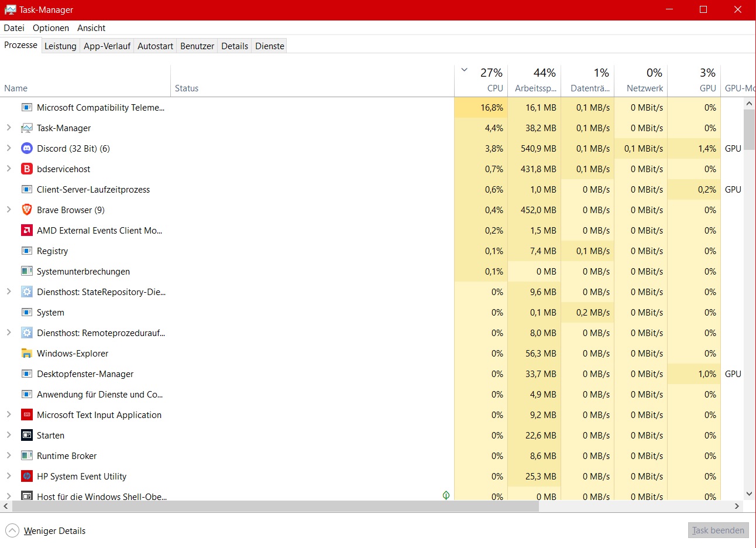The width and height of the screenshot is (756, 548).
Task: Click the Windows-Explorer folder icon
Action: tap(27, 354)
